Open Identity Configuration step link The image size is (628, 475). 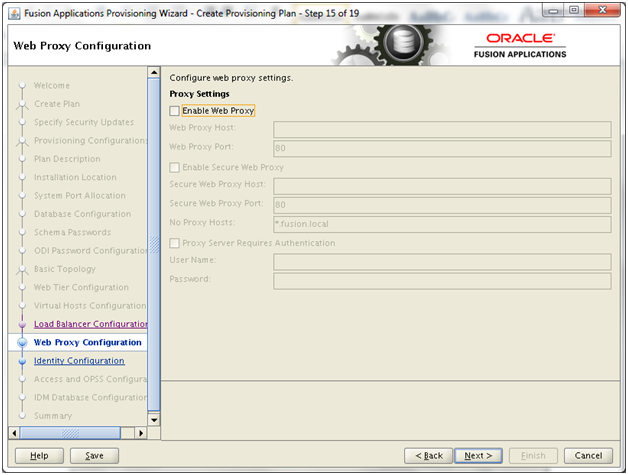coord(79,361)
